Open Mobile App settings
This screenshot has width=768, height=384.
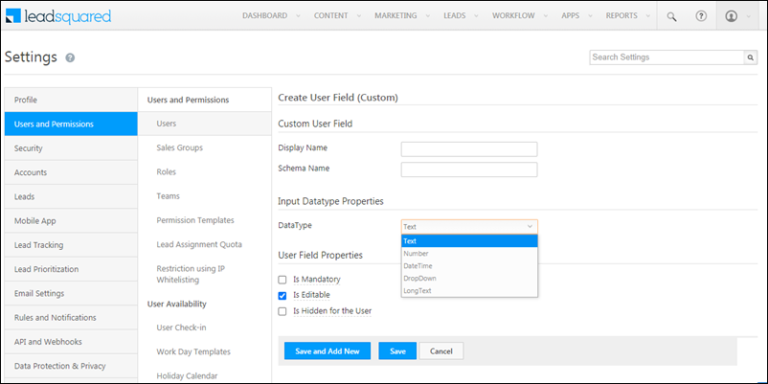click(x=71, y=221)
